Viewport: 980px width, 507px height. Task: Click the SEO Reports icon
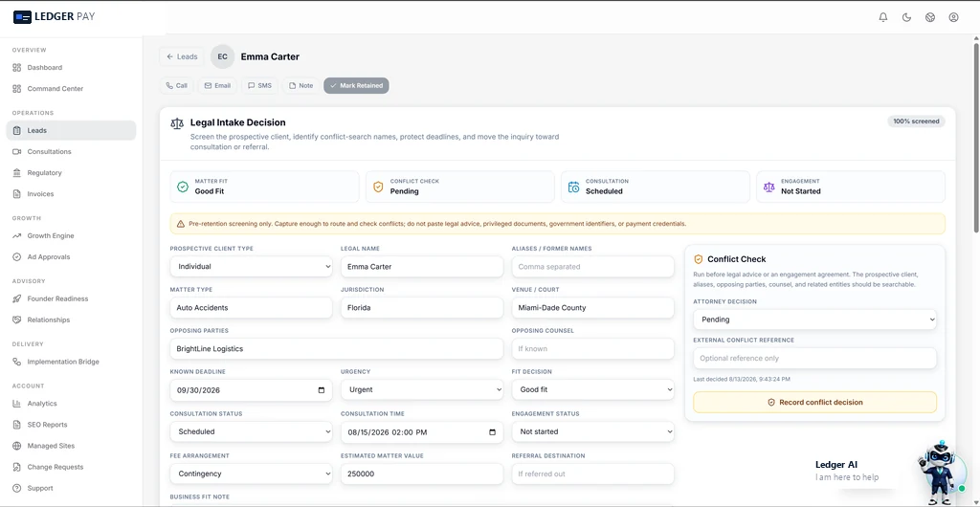[17, 425]
